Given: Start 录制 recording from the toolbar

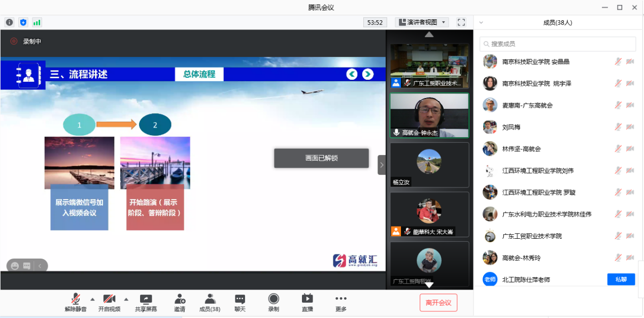Looking at the screenshot, I should click(x=274, y=303).
